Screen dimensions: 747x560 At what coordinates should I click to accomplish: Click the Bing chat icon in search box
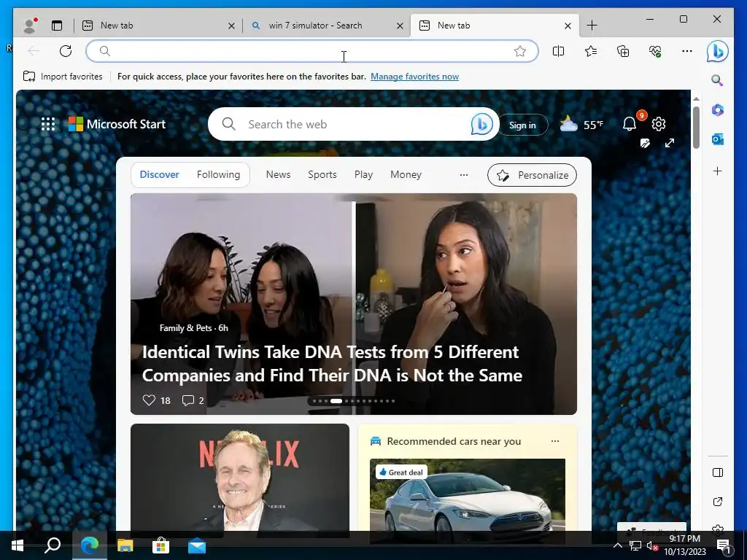tap(482, 124)
